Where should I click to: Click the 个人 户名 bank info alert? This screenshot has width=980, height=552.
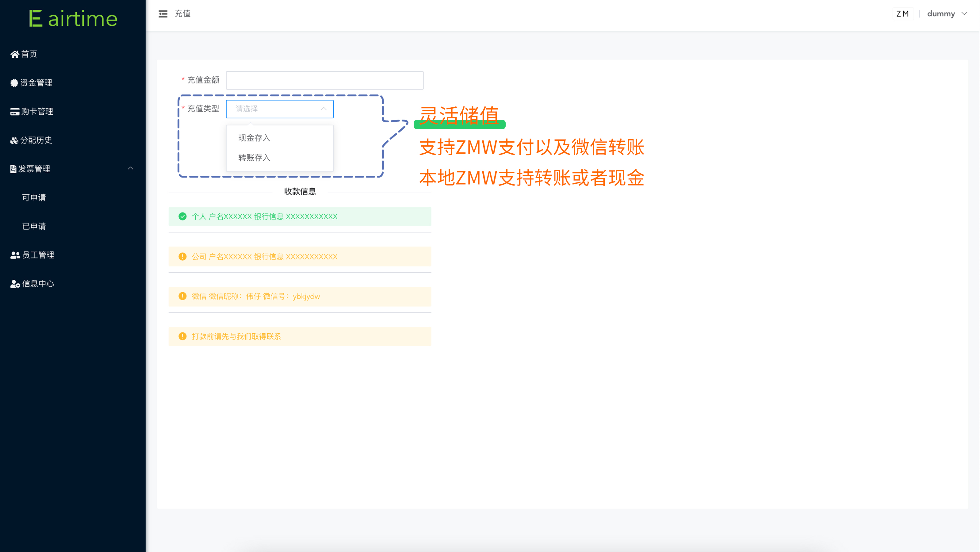click(x=300, y=217)
